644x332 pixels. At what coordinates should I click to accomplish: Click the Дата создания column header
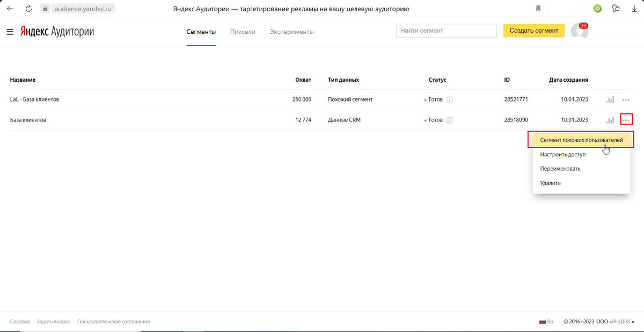pyautogui.click(x=568, y=80)
